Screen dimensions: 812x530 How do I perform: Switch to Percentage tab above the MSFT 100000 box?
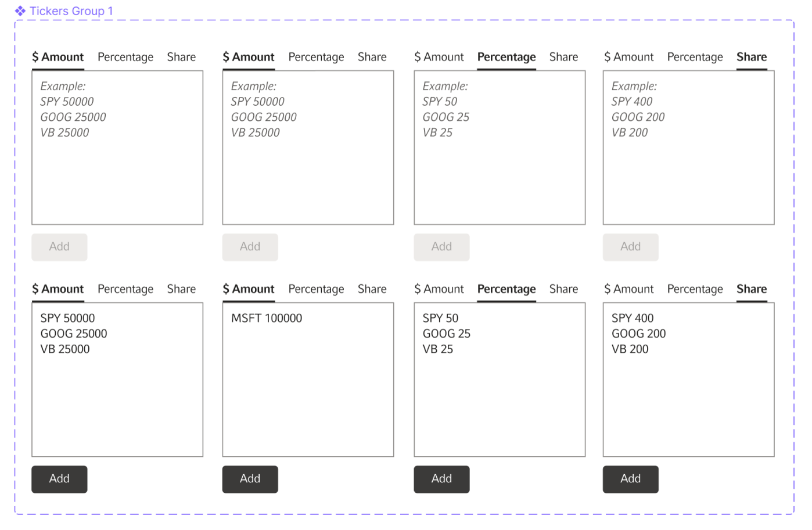tap(316, 289)
